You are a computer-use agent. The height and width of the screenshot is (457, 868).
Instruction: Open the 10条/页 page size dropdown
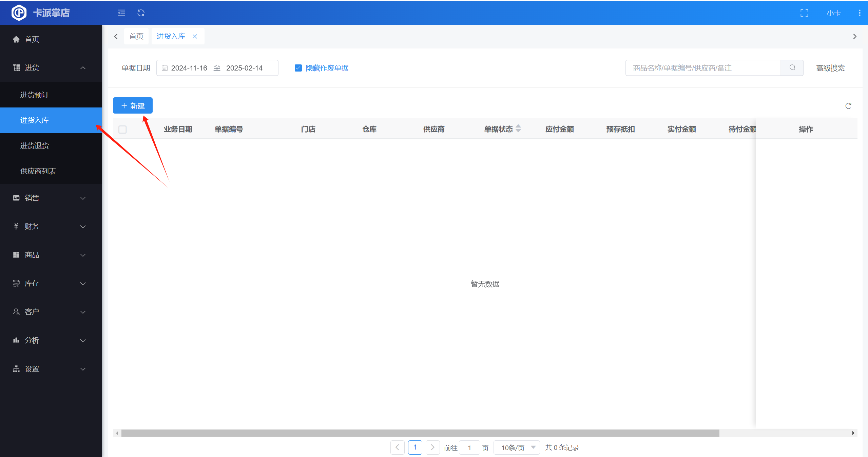tap(517, 448)
